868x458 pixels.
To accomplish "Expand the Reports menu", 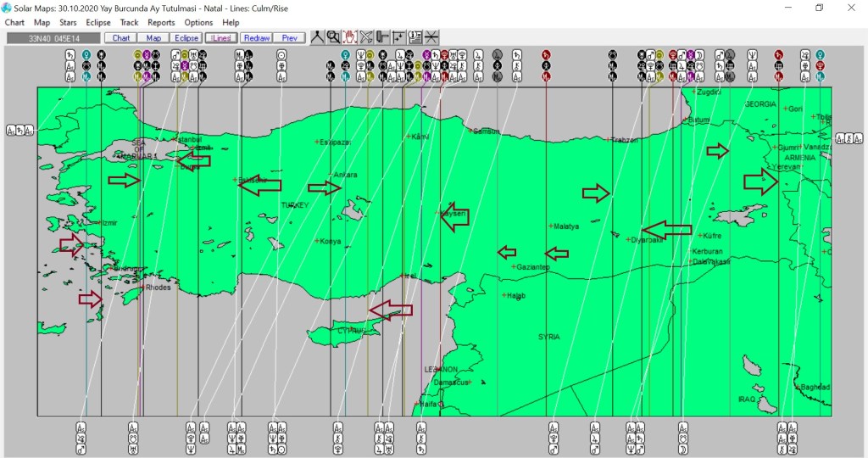I will point(161,23).
